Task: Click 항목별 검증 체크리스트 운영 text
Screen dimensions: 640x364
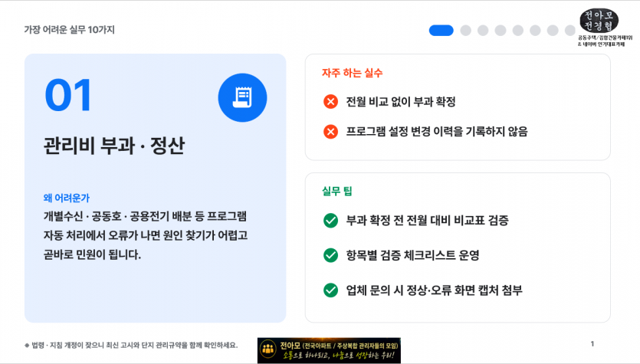Action: 412,255
